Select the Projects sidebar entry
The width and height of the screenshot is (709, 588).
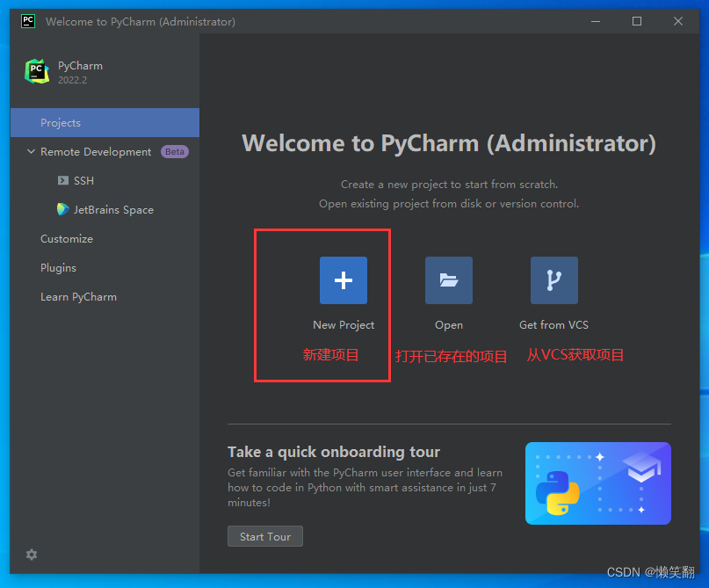pos(61,122)
